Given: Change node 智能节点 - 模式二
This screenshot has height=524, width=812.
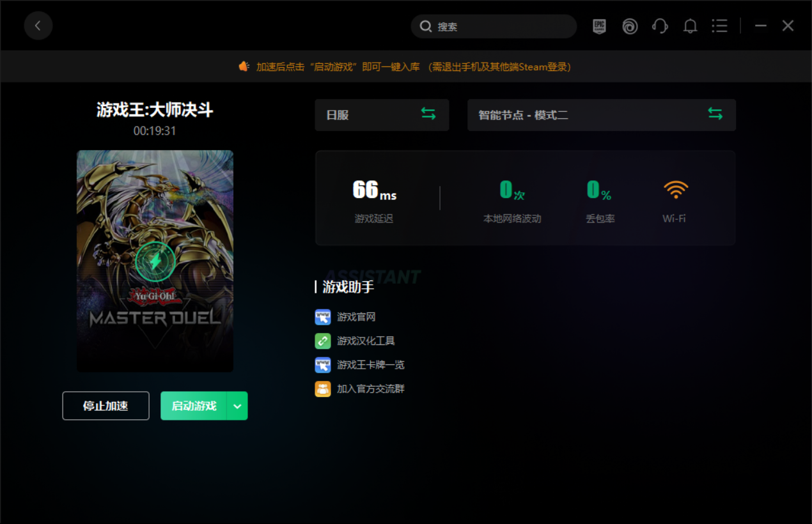Looking at the screenshot, I should 602,115.
